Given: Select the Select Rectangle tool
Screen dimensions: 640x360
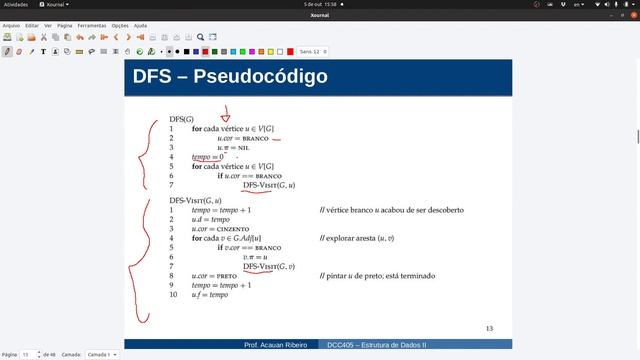Looking at the screenshot, I should [x=104, y=52].
